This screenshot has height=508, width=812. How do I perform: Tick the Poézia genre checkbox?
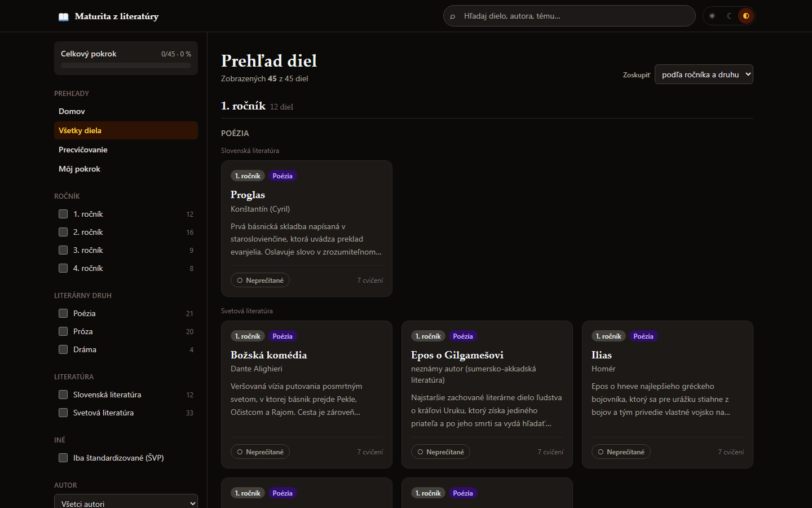[x=63, y=313]
